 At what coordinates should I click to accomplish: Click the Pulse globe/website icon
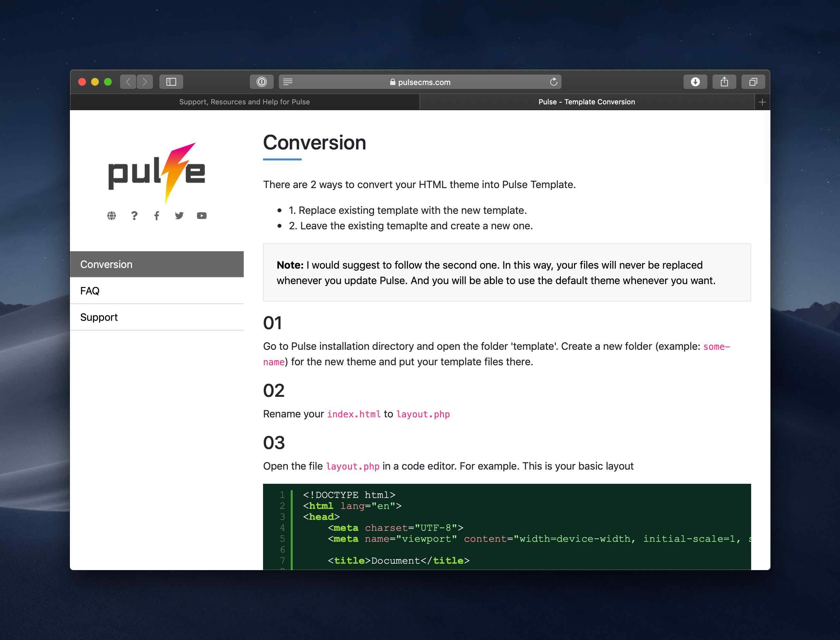(x=111, y=215)
